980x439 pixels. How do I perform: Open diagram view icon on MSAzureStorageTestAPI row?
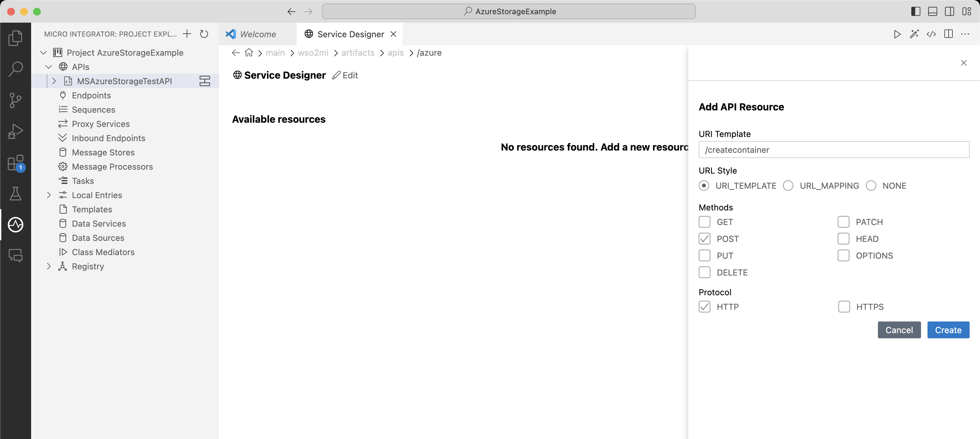coord(205,81)
